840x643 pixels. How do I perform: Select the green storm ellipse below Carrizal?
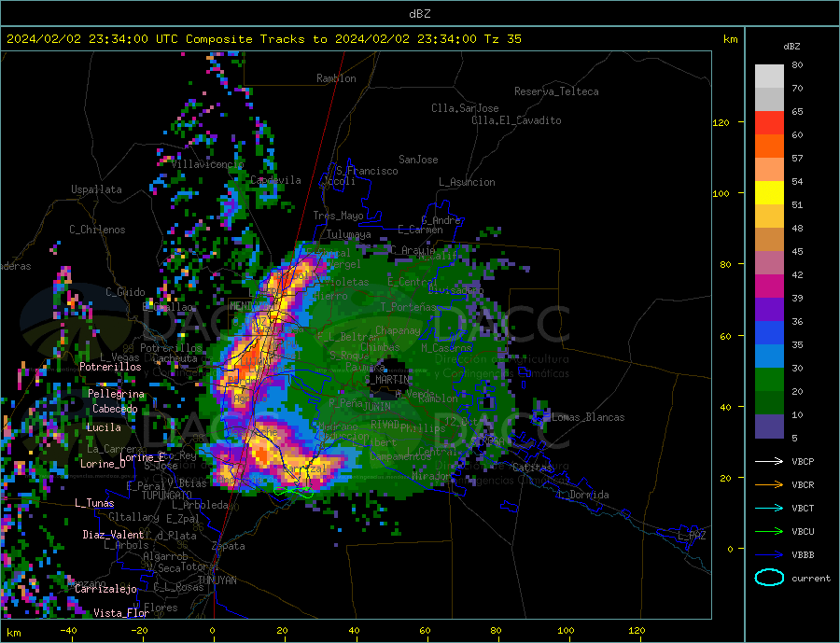click(x=293, y=492)
